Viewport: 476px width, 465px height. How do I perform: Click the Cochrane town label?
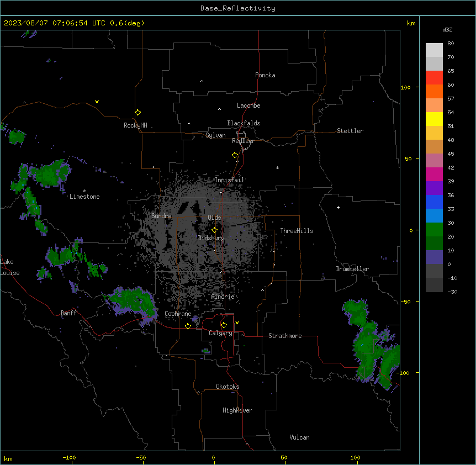pyautogui.click(x=178, y=314)
